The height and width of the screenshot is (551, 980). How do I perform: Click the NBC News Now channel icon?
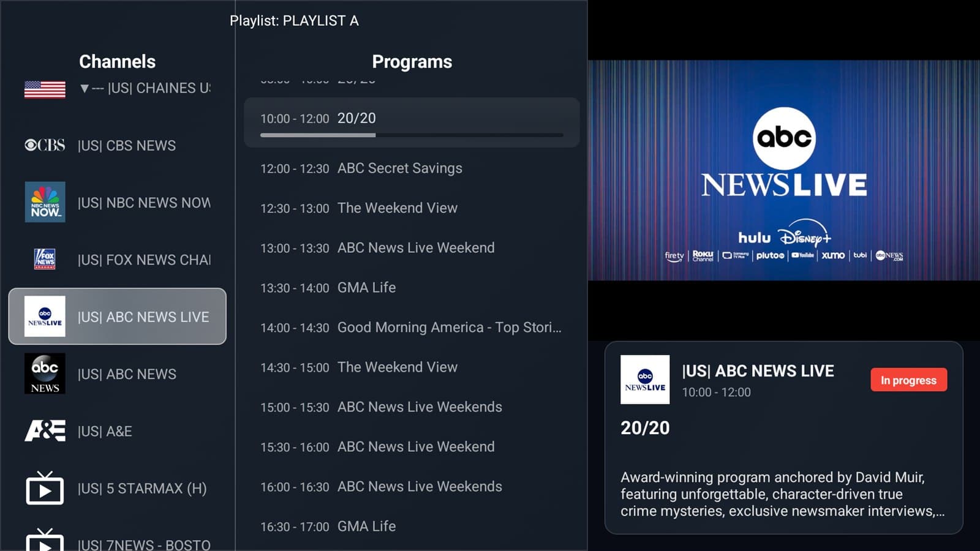tap(44, 203)
